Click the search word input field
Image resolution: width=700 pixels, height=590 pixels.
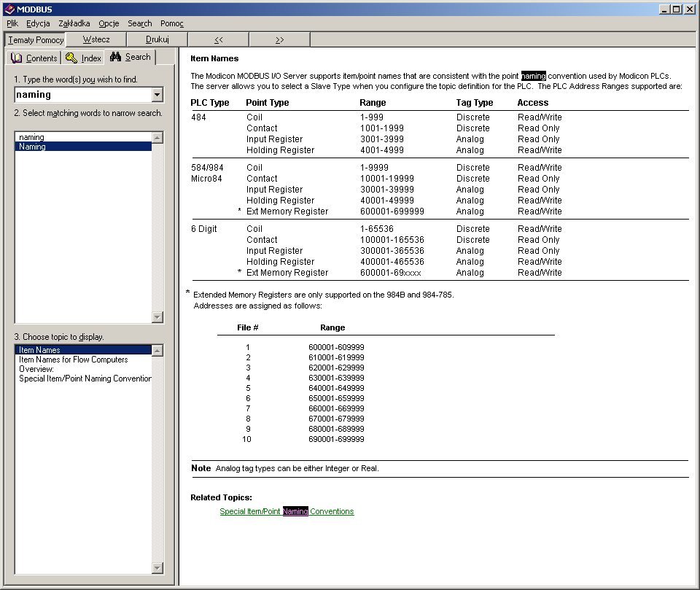(x=83, y=95)
